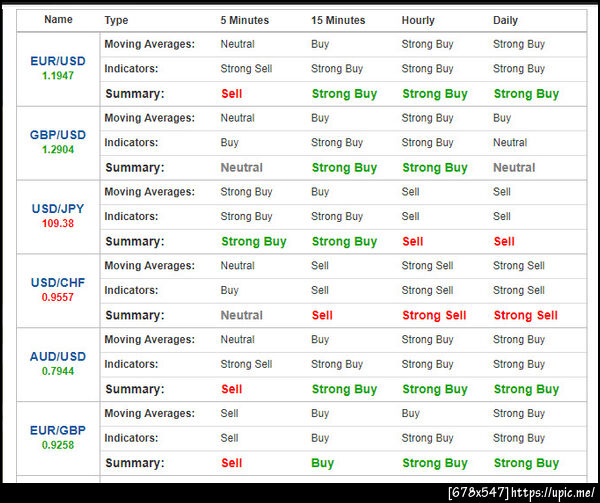
Task: Click the Name column header
Action: point(58,20)
